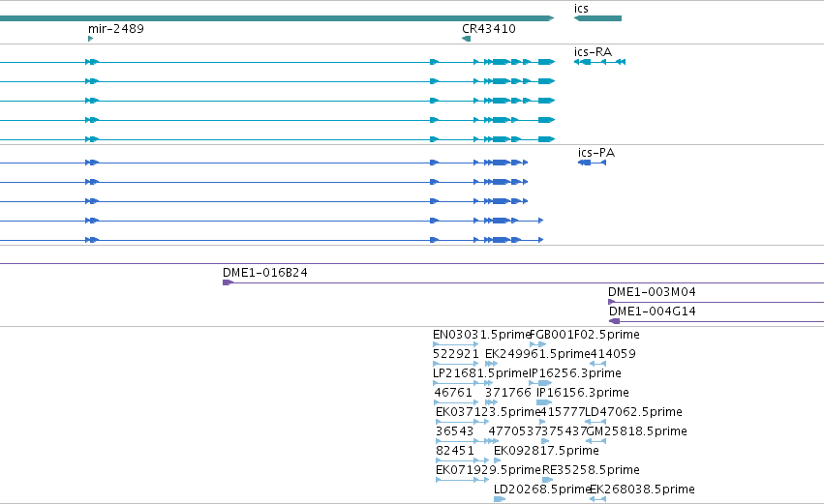Click the IP16256.3prime alignment glyph
Viewport: 824px width, 504px height.
(540, 383)
